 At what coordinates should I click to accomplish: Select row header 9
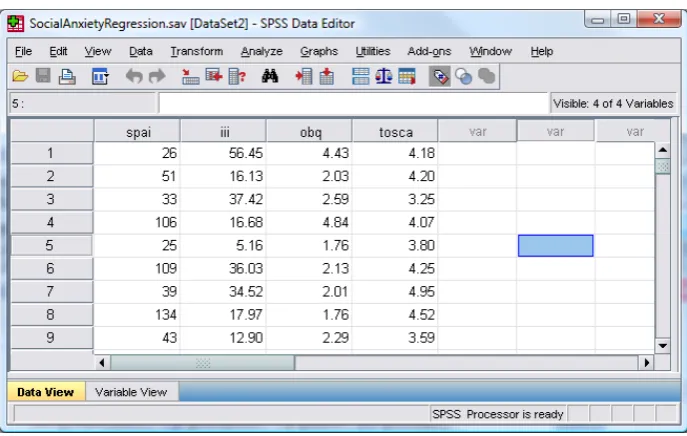pos(52,337)
